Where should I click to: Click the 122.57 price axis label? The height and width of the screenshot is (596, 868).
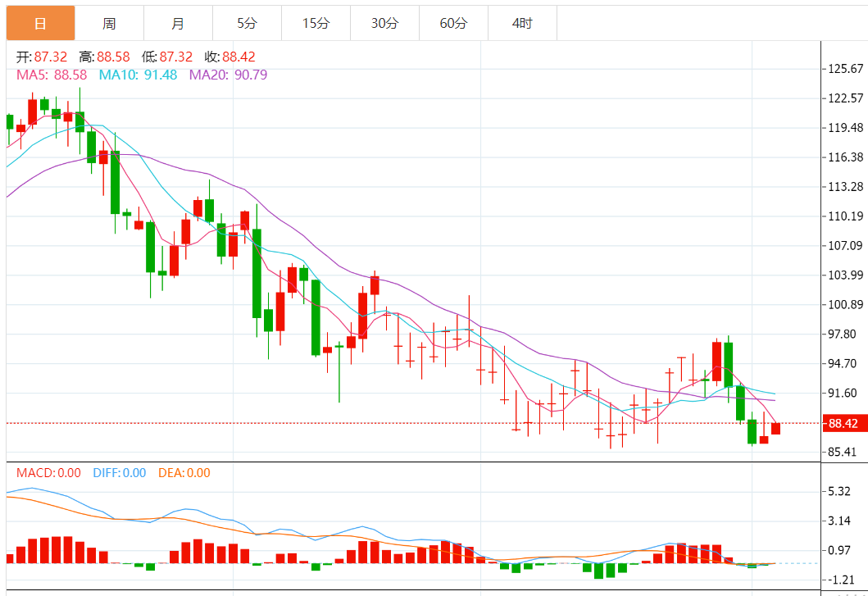coord(845,98)
